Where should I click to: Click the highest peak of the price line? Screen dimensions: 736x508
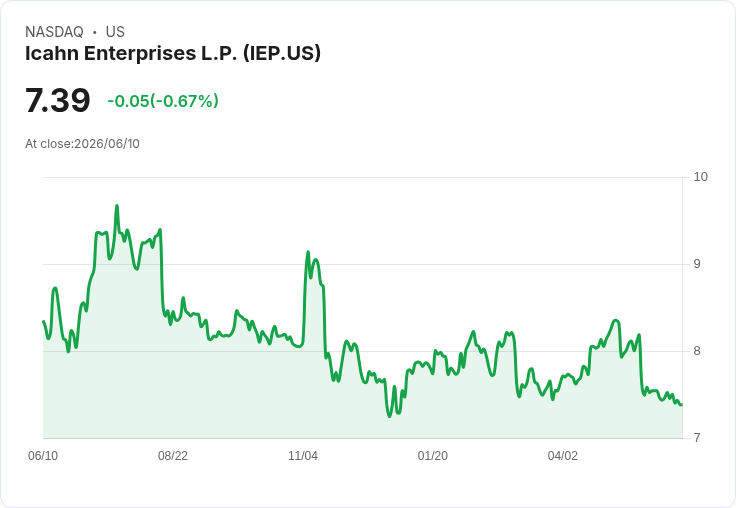click(117, 206)
